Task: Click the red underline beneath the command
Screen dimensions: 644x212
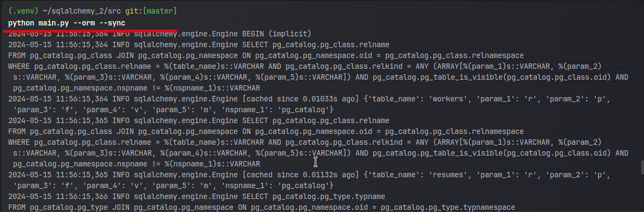Action: [x=90, y=30]
